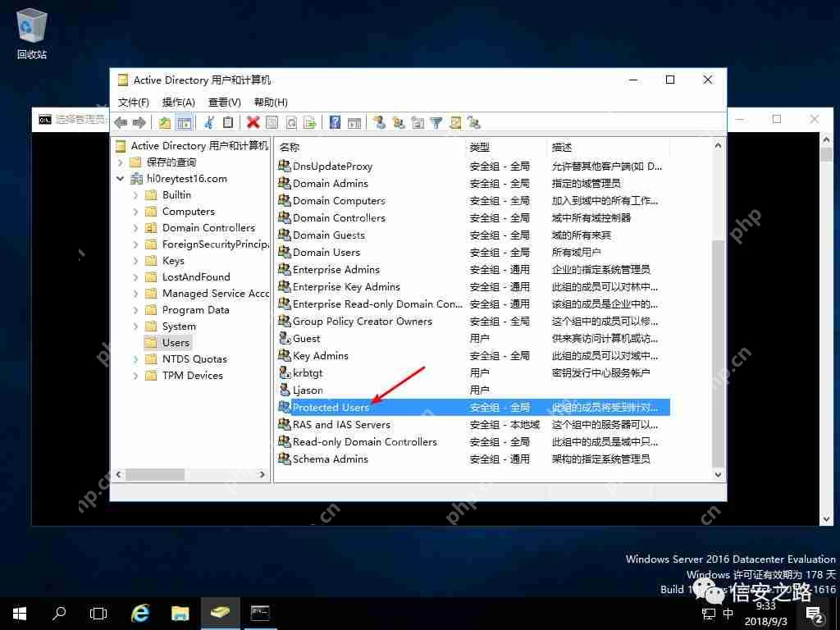Click the add-to-group toolbar icon
The height and width of the screenshot is (630, 840).
tap(473, 123)
